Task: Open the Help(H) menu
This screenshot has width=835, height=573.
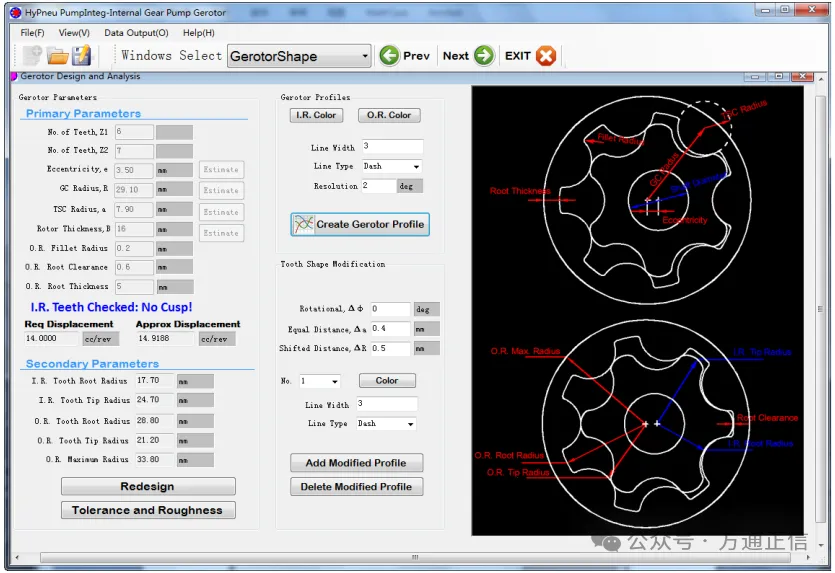Action: point(199,32)
